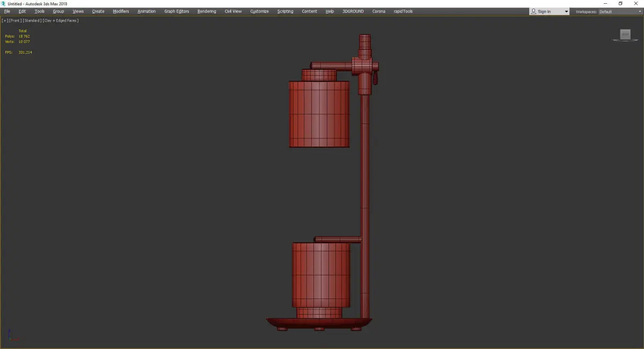Open the Edit menu
Image resolution: width=644 pixels, height=349 pixels.
(22, 11)
